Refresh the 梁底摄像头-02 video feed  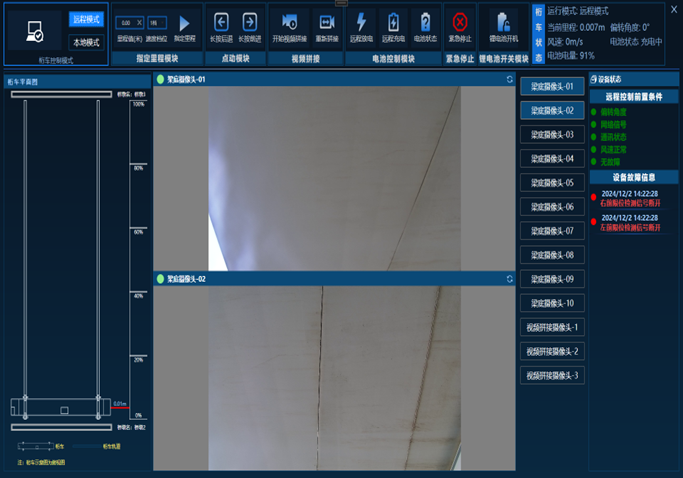click(510, 279)
